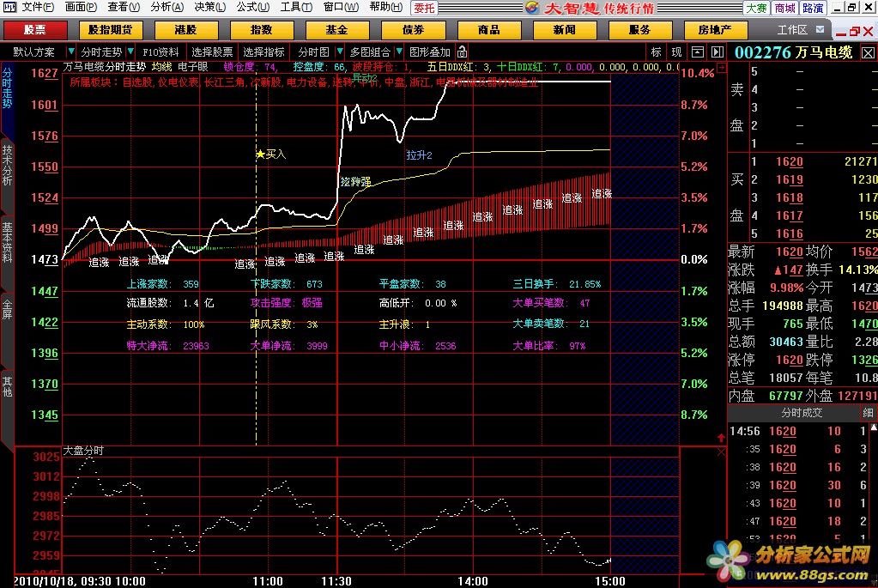878x588 pixels.
Task: Click buy level 1 price 1620
Action: click(789, 162)
